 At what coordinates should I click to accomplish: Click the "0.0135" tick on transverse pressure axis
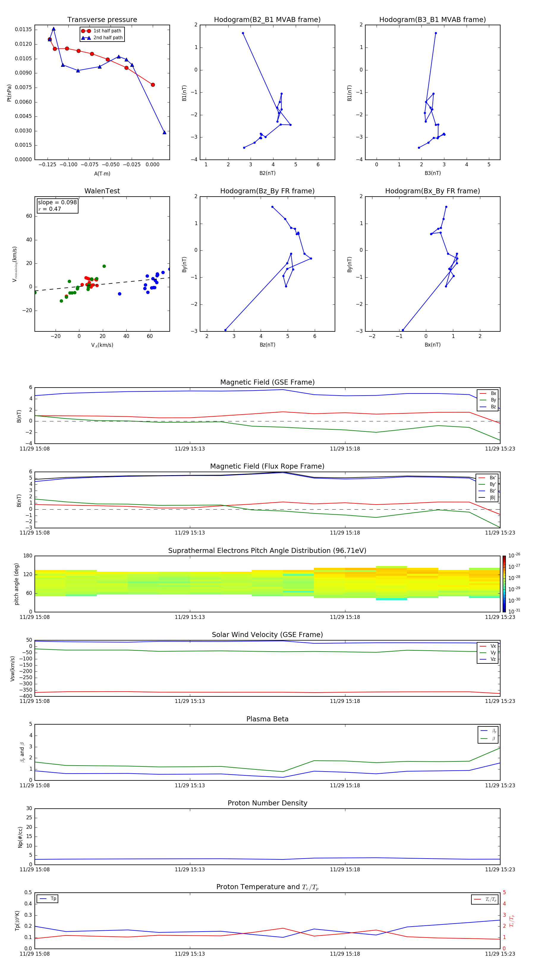click(x=23, y=30)
